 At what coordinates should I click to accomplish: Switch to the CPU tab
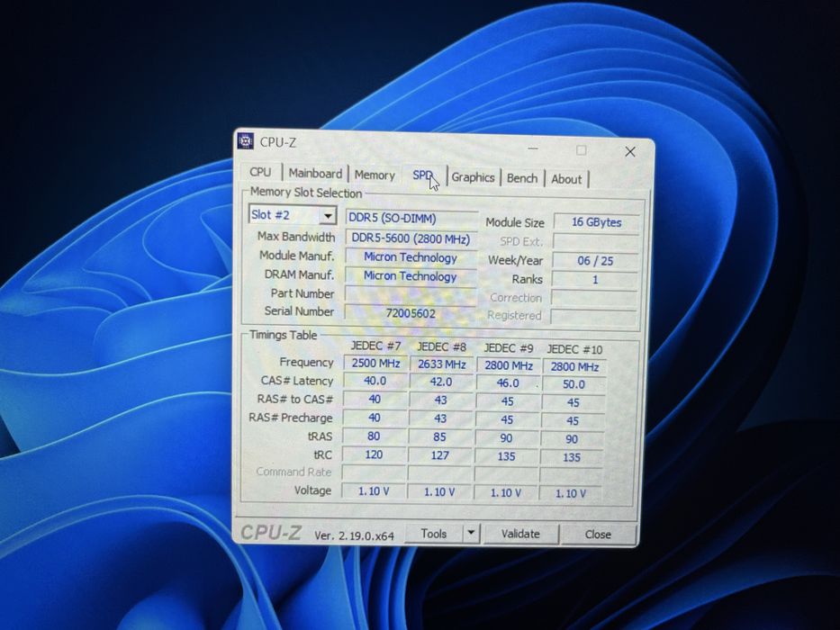260,172
